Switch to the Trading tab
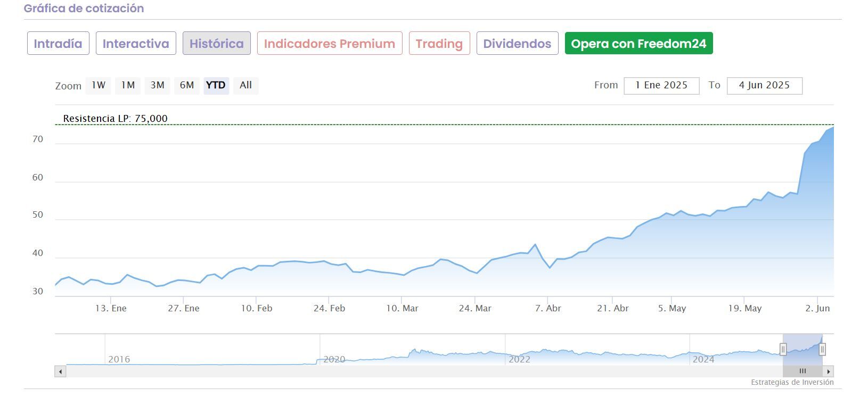The width and height of the screenshot is (868, 413). click(x=439, y=44)
